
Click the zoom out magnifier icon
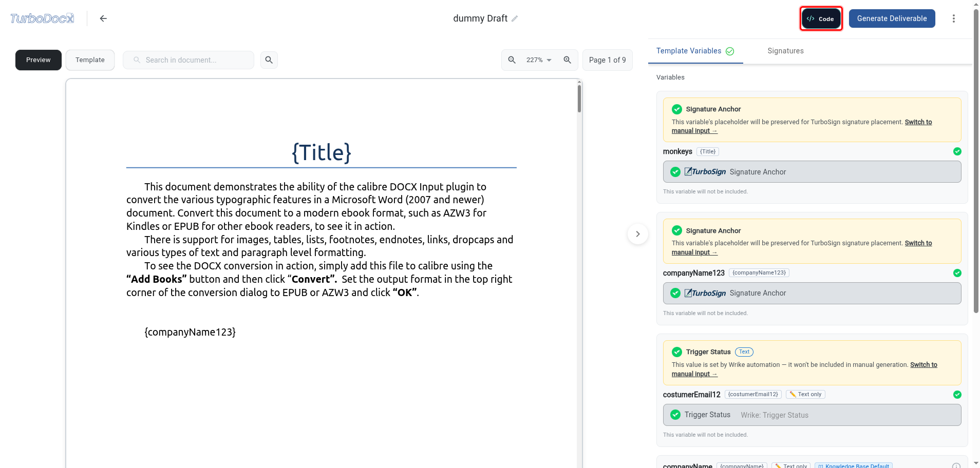pos(512,60)
